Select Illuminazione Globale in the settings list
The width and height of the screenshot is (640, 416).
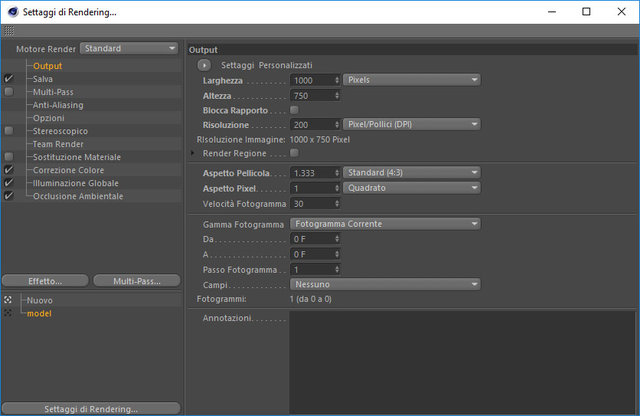[76, 183]
